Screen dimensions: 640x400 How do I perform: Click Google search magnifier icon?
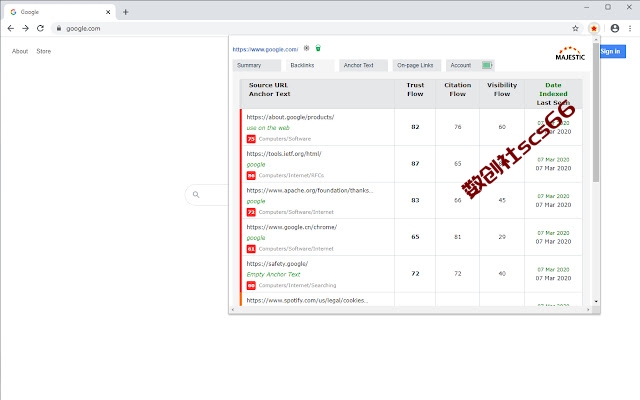[x=196, y=195]
